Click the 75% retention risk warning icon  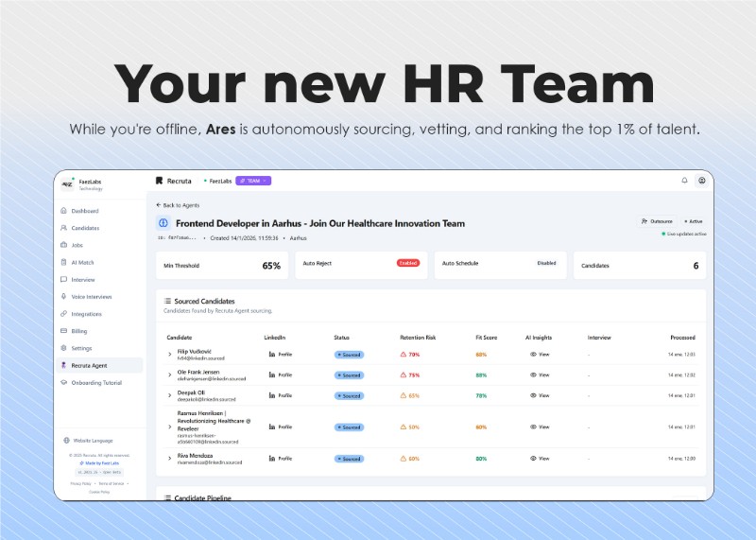pyautogui.click(x=404, y=375)
